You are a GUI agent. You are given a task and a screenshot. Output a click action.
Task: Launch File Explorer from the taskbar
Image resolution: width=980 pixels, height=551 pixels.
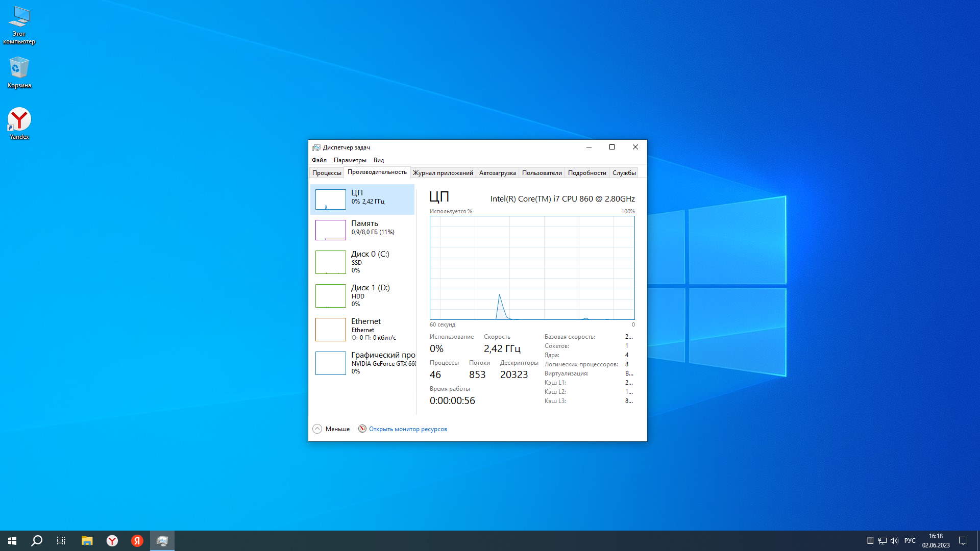[87, 541]
